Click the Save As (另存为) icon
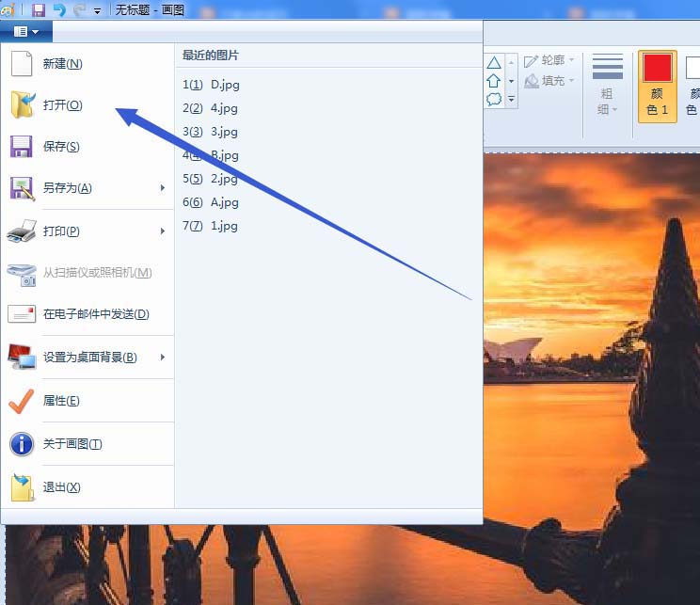 click(x=23, y=188)
